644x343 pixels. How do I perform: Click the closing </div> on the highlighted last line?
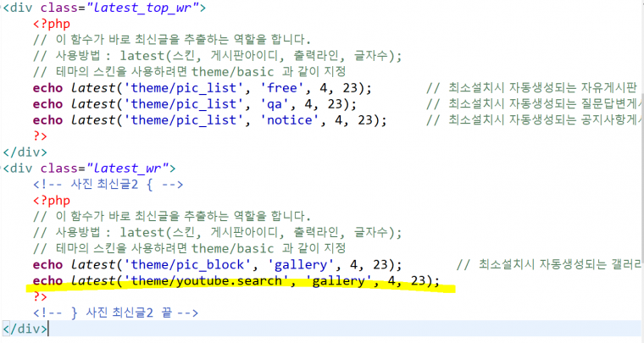[25, 329]
